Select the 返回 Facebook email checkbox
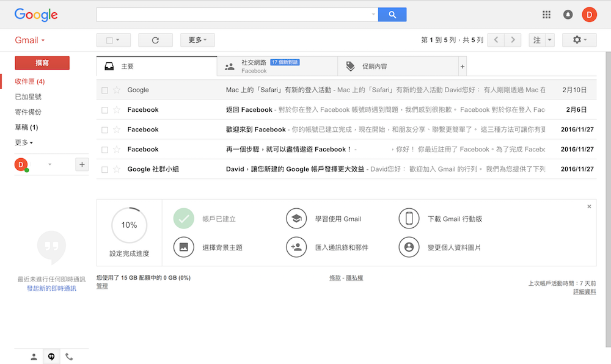The width and height of the screenshot is (611, 364). click(x=104, y=110)
